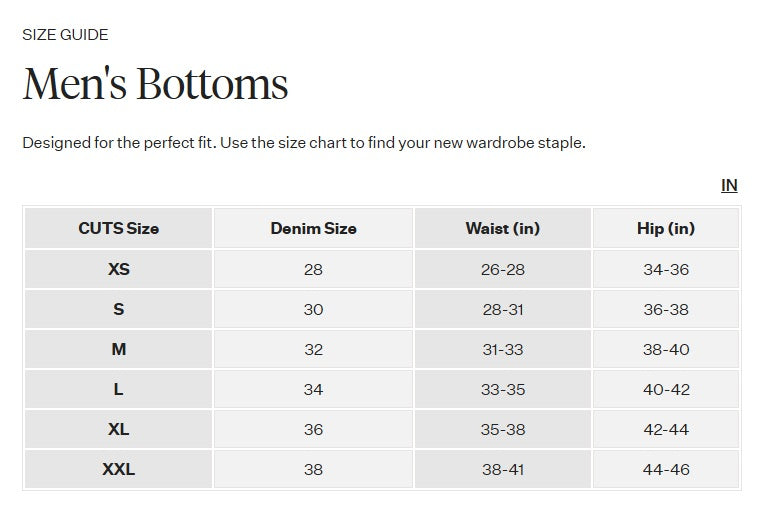This screenshot has height=528, width=764.
Task: Select the M size row label
Action: 118,349
